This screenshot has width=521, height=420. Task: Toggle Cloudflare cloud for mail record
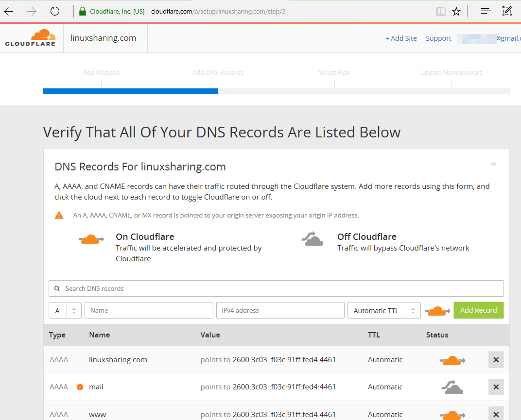[x=452, y=387]
